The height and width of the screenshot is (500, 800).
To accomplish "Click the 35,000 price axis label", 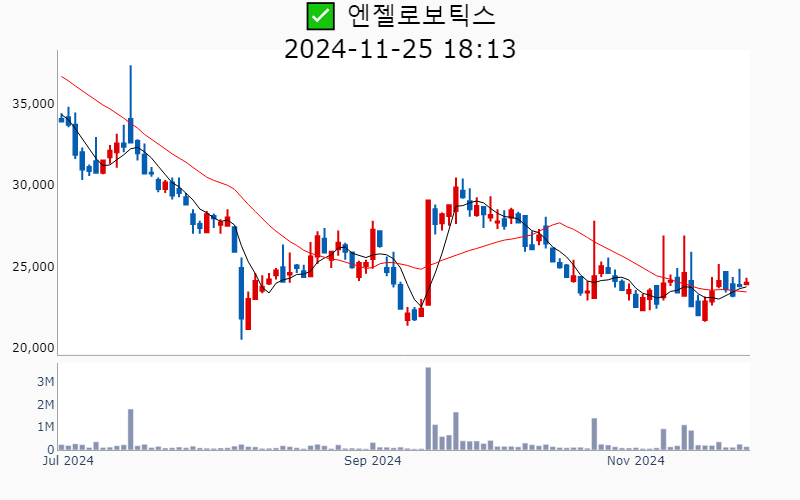I will (x=33, y=104).
